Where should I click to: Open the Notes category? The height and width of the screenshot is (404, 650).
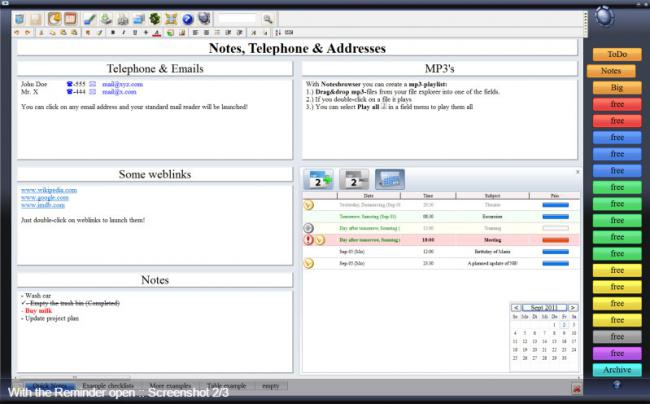tap(611, 71)
